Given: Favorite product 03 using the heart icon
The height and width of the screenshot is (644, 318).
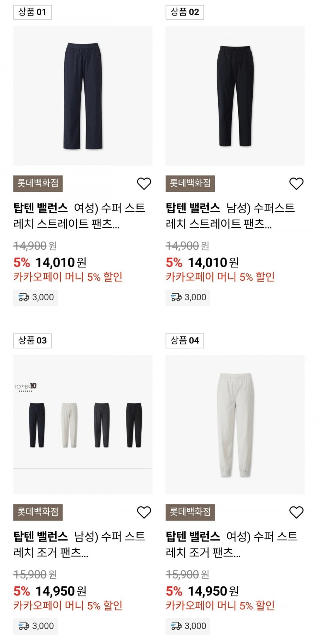Looking at the screenshot, I should [x=144, y=512].
